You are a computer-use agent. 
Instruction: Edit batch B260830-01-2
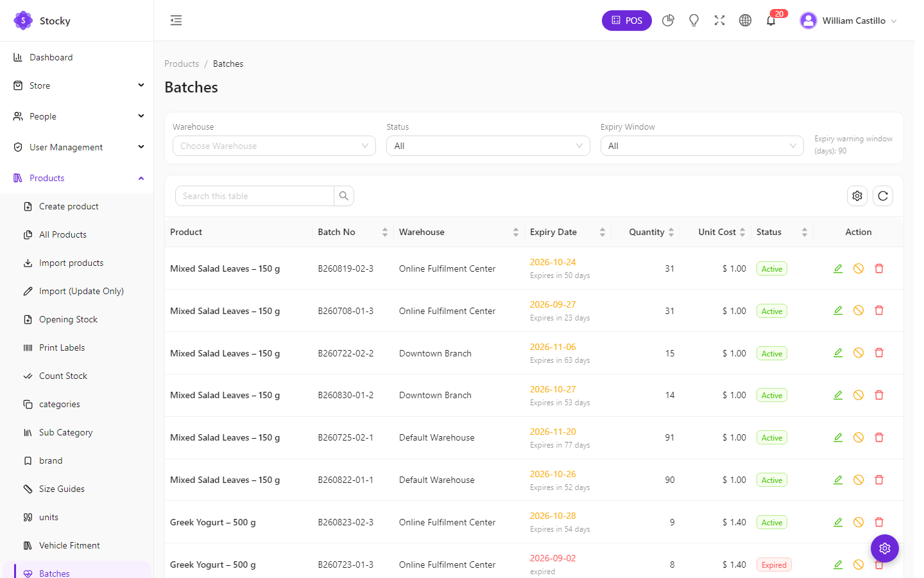[x=838, y=395]
